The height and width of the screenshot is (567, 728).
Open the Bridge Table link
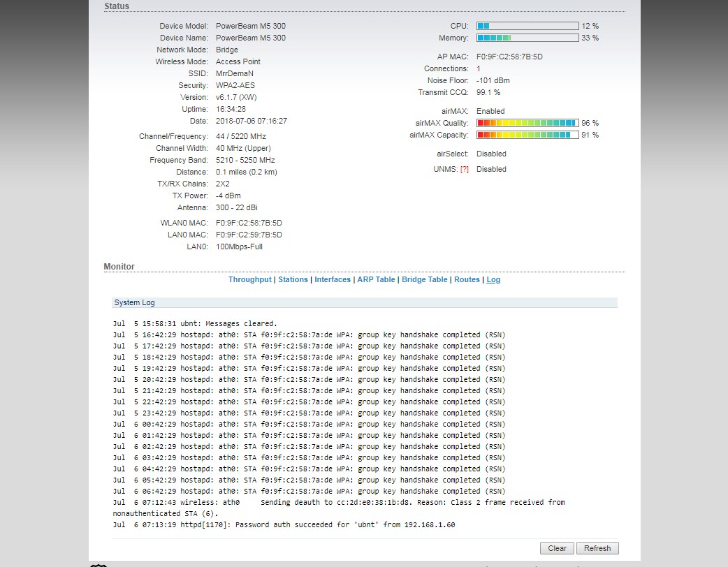click(x=424, y=279)
